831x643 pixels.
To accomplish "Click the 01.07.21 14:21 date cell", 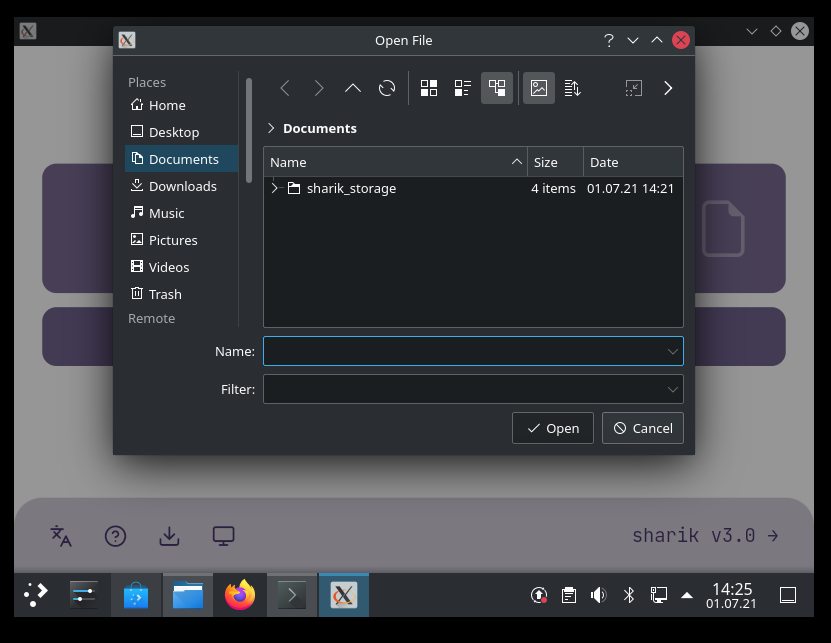I will coord(630,188).
